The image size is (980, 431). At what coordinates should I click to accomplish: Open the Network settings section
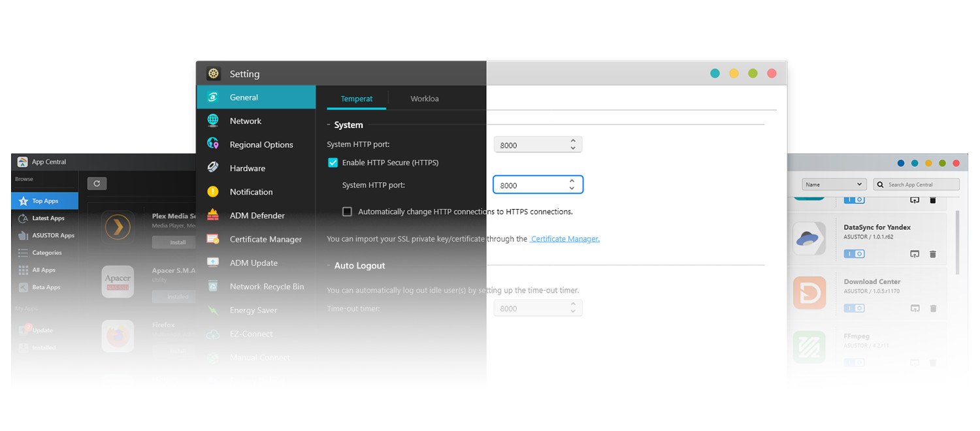click(x=245, y=120)
